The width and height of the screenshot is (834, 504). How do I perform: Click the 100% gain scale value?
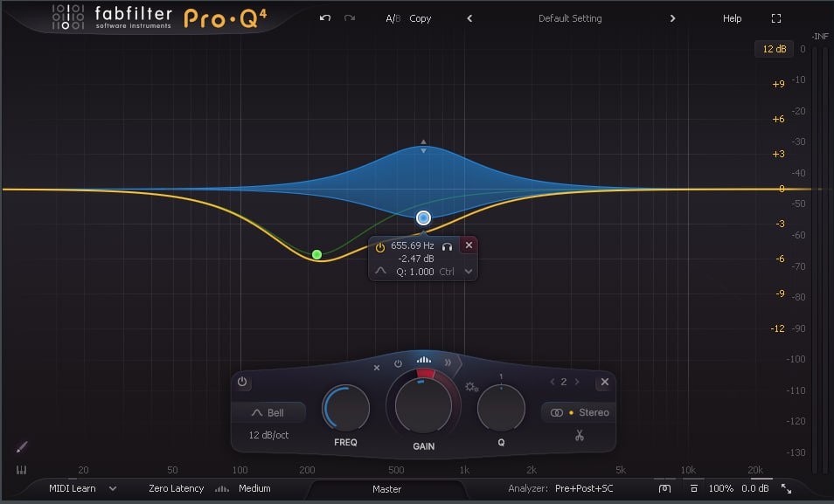click(x=720, y=488)
